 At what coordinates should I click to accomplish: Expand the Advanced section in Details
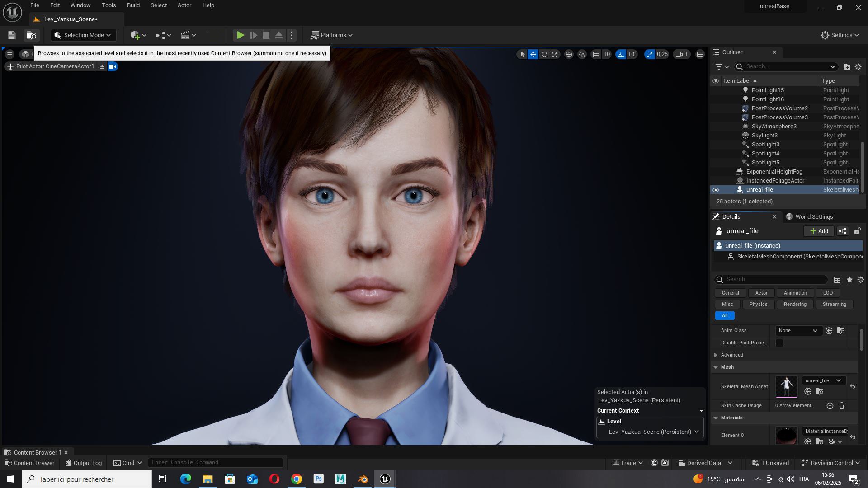click(716, 355)
